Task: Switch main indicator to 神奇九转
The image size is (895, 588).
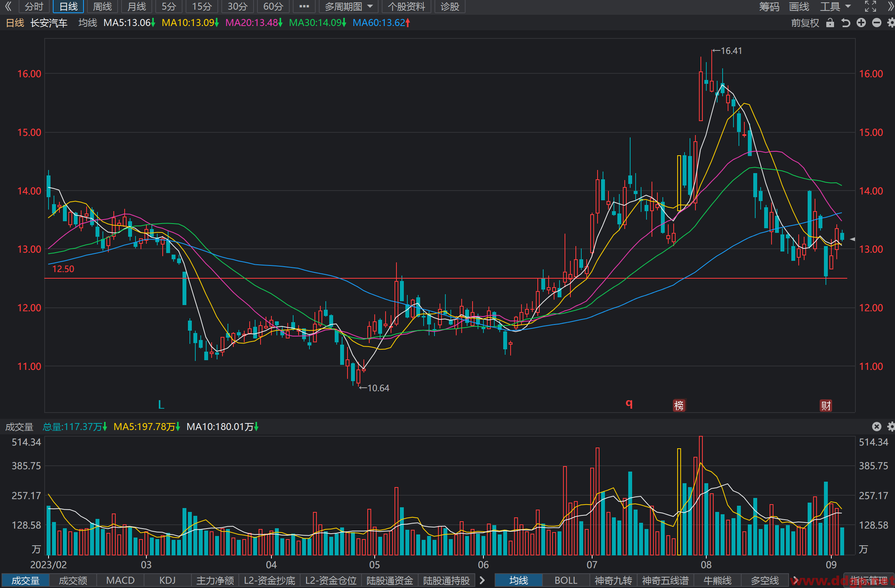Action: 613,581
